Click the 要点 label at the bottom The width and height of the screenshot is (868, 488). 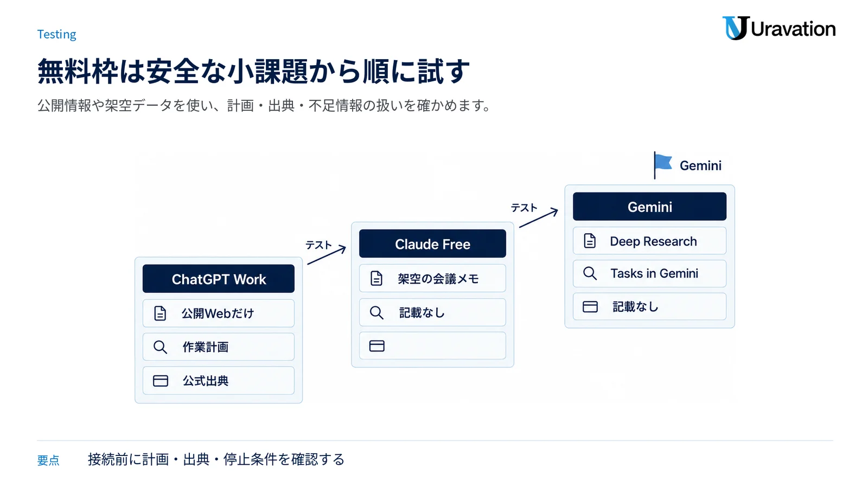(48, 460)
